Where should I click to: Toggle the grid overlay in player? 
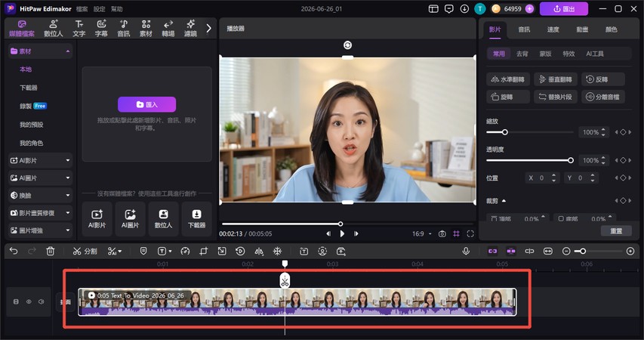(456, 233)
